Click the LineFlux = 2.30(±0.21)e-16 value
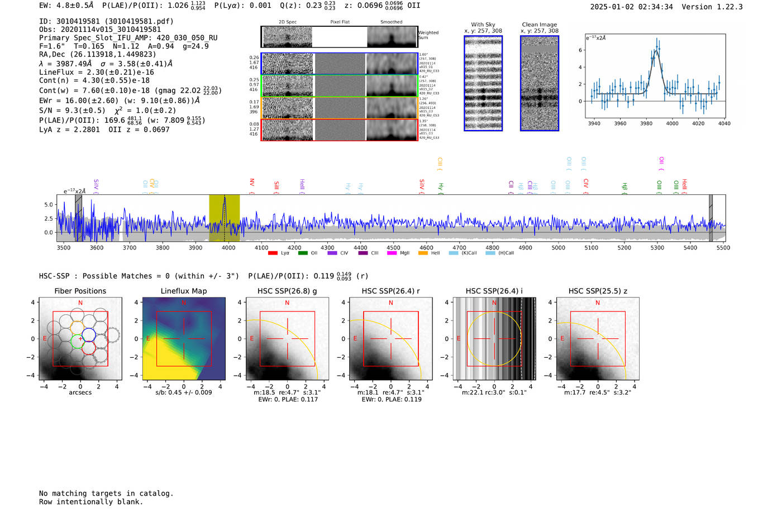Viewport: 782px width, 532px height. (97, 72)
